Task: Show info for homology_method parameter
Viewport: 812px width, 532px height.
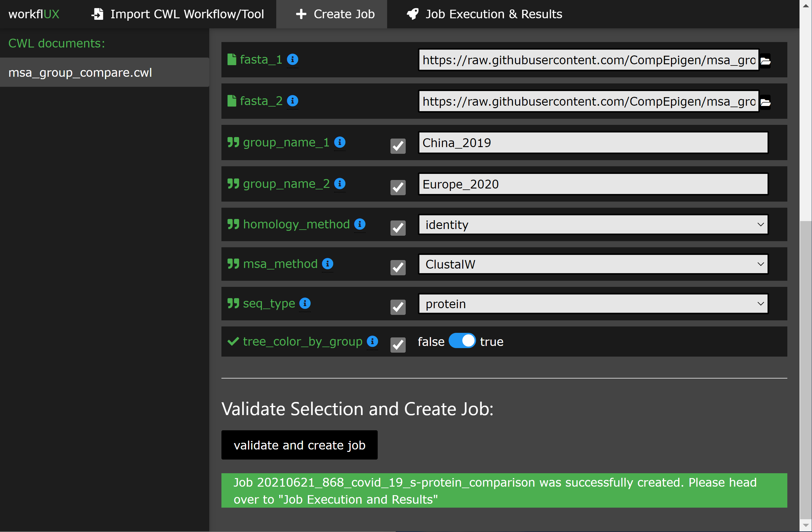Action: pos(360,224)
